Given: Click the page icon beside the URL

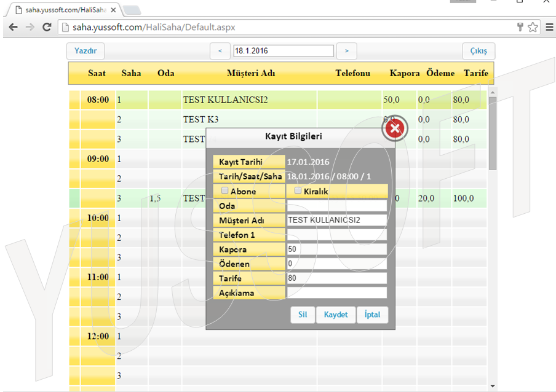Looking at the screenshot, I should (x=65, y=27).
